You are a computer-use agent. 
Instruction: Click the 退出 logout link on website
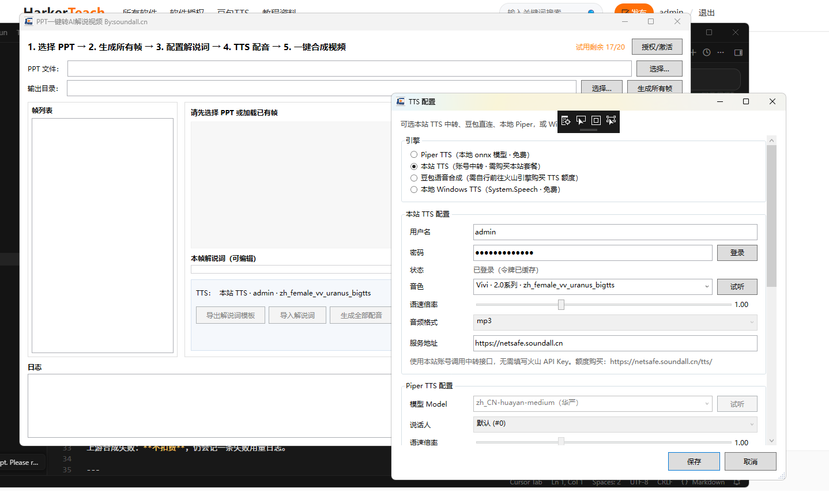click(707, 13)
